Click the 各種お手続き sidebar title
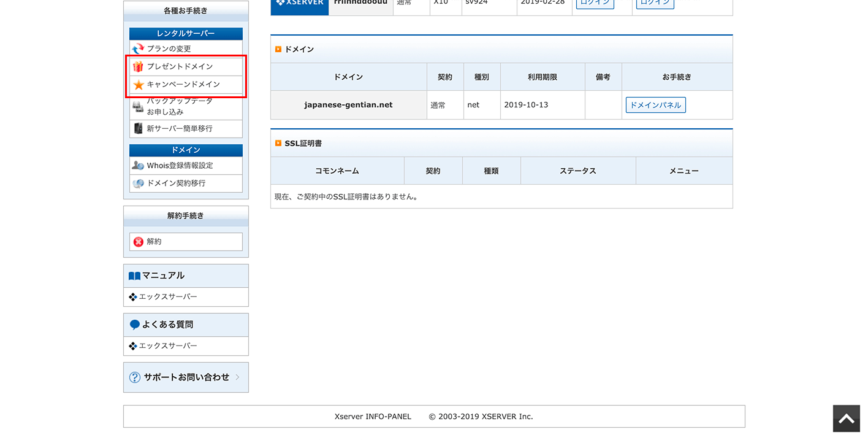 [x=186, y=11]
